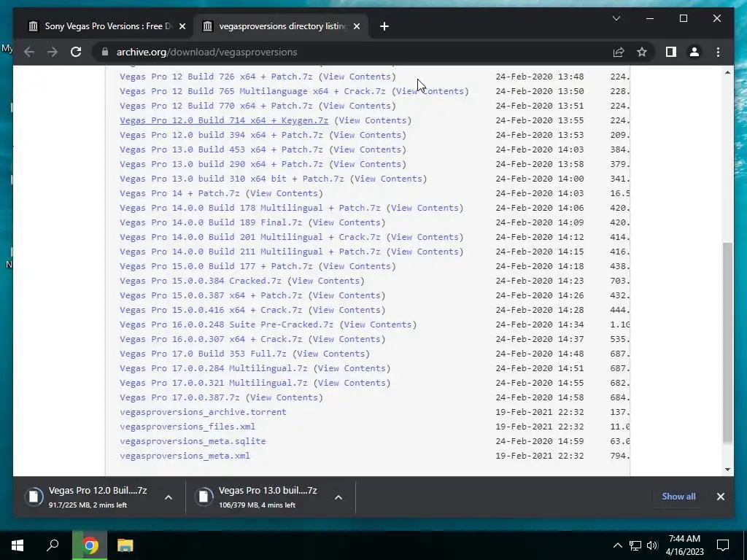Download Vegas Pro 12 Build 726 x64 + Patch.7z
Viewport: 747px width, 560px height.
tap(216, 77)
